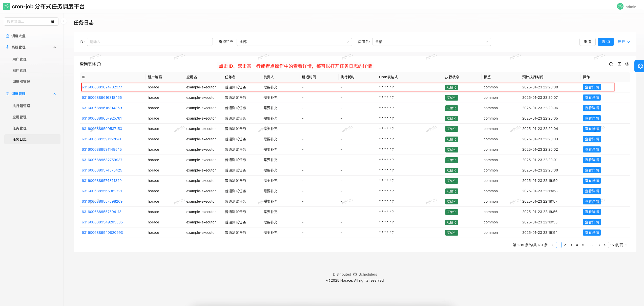Image resolution: width=644 pixels, height=306 pixels.
Task: Open 用户管理 menu item
Action: [19, 59]
